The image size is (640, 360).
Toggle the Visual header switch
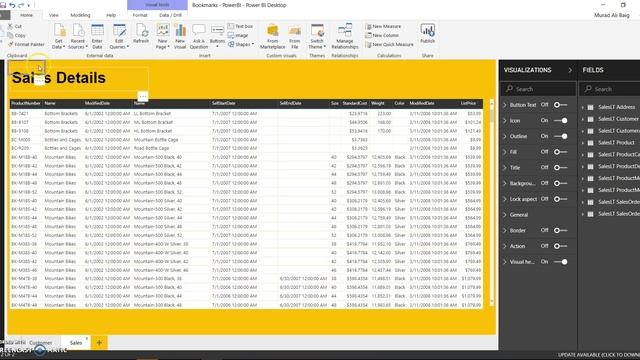pos(560,262)
